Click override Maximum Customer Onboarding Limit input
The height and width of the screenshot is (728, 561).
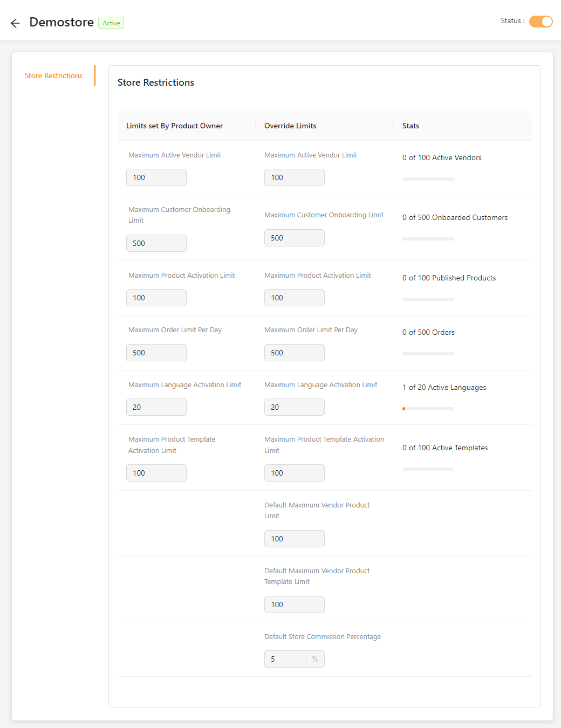click(x=294, y=238)
